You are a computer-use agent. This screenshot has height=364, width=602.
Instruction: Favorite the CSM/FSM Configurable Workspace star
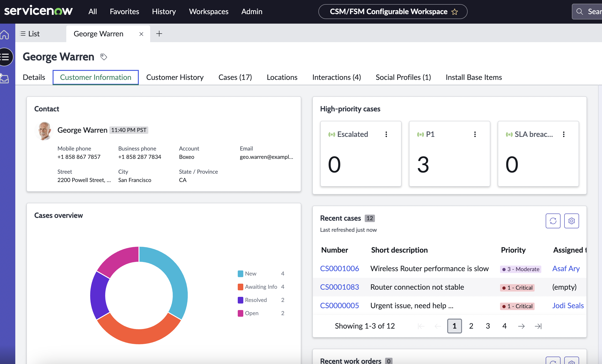tap(455, 12)
